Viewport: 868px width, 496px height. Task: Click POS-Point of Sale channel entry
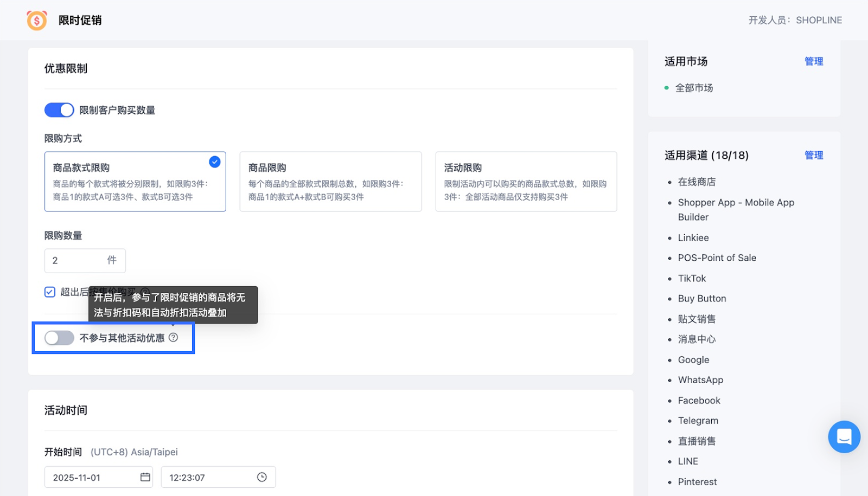717,257
